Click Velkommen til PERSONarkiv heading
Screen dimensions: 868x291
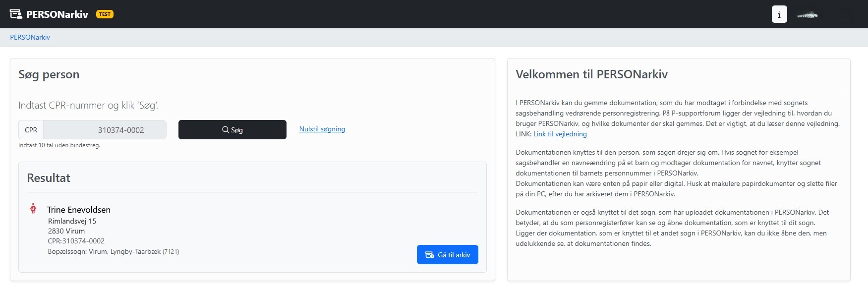click(x=592, y=74)
